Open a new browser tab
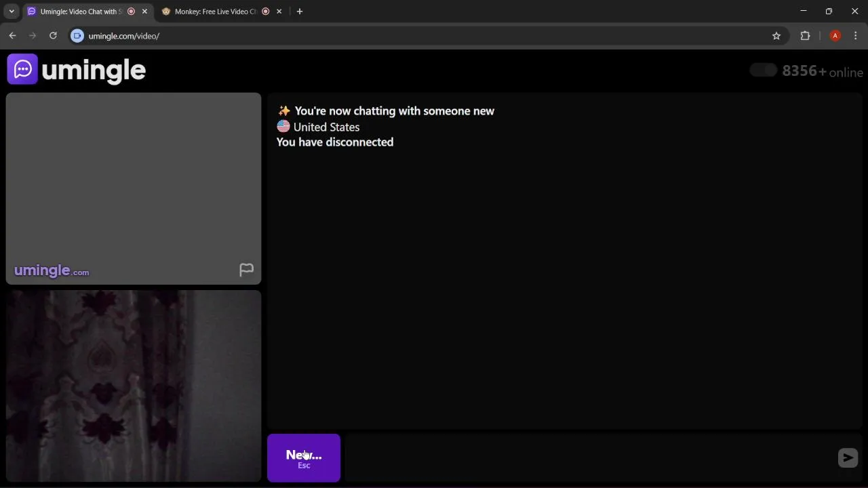The width and height of the screenshot is (868, 488). point(300,12)
